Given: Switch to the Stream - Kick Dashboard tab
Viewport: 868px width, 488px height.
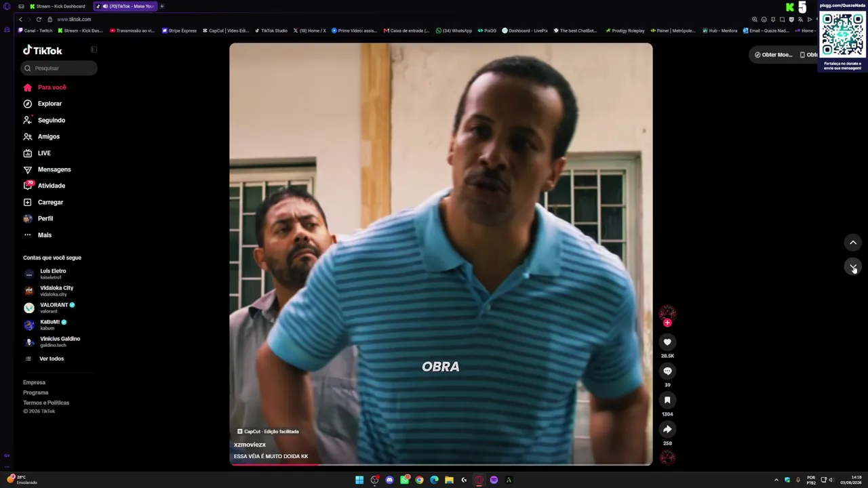Looking at the screenshot, I should [x=57, y=6].
